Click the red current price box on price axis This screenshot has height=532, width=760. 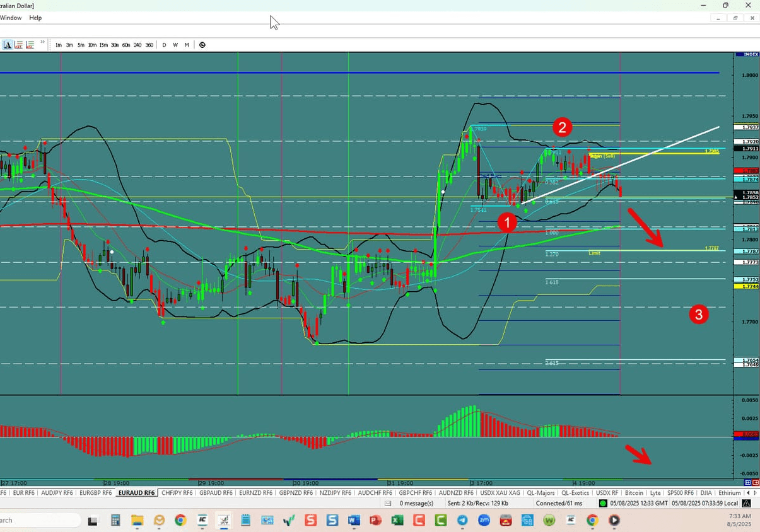click(745, 171)
